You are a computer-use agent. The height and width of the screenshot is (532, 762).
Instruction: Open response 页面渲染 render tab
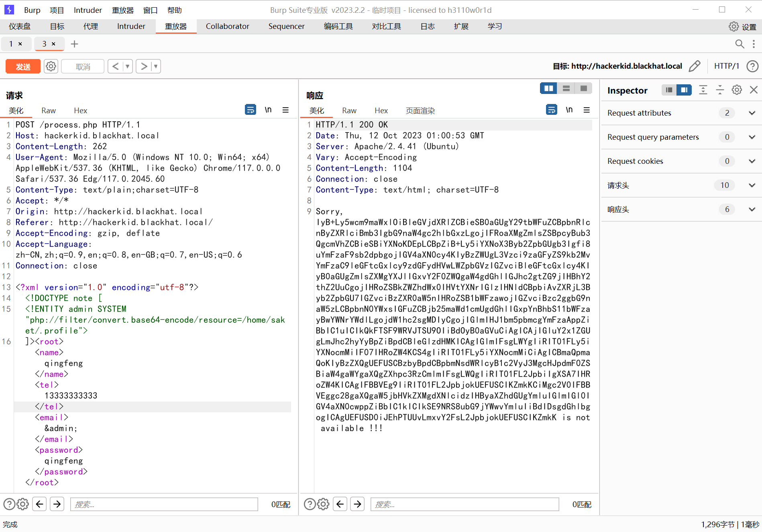(x=420, y=110)
